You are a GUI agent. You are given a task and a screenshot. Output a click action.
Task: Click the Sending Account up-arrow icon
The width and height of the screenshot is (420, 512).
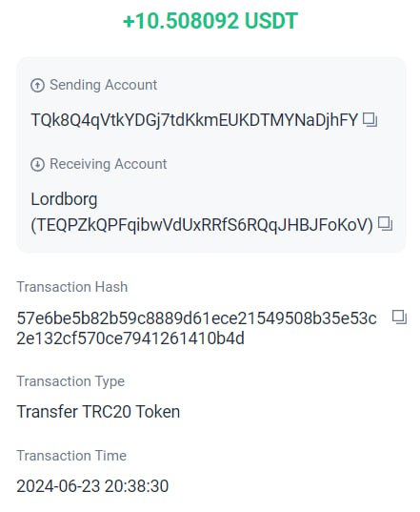(37, 86)
